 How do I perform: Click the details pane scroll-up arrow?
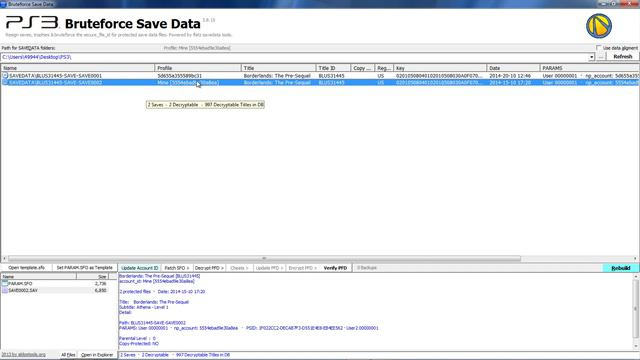point(636,276)
